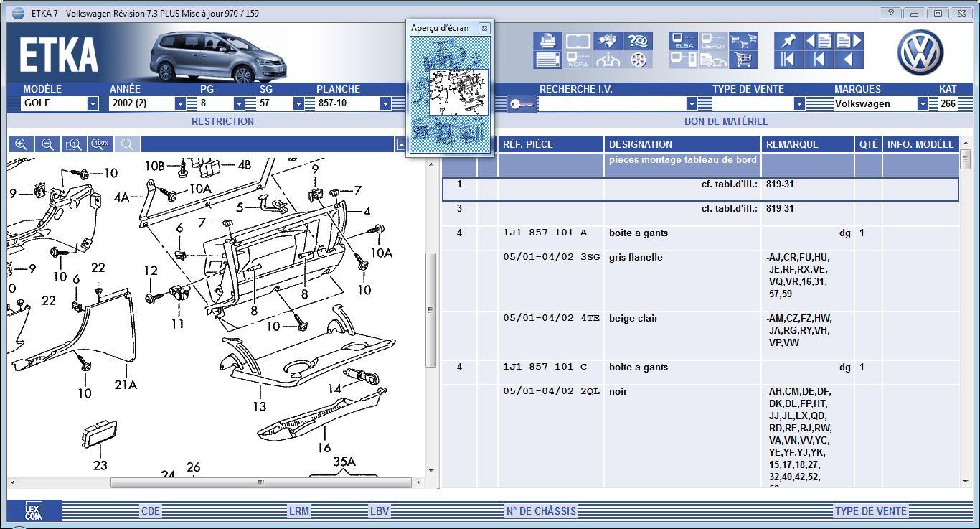The image size is (980, 529).
Task: Jump to first with double-bar arrow icon
Action: click(788, 60)
